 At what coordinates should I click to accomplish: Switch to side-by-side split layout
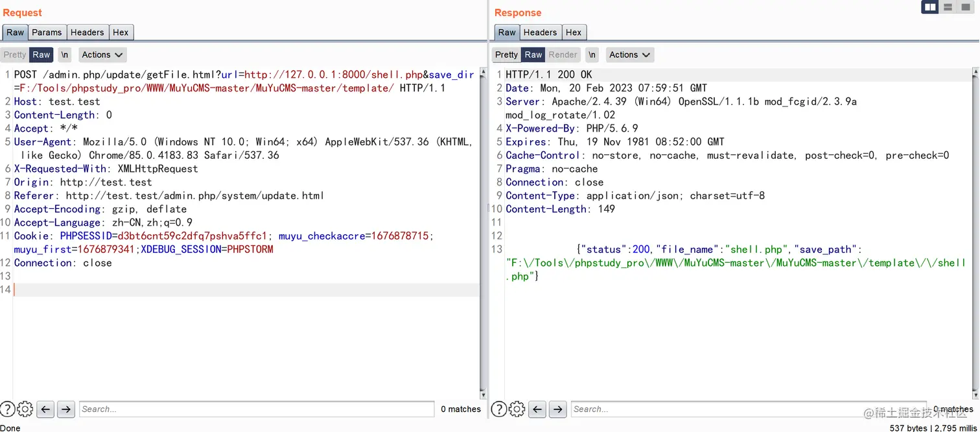(x=930, y=7)
